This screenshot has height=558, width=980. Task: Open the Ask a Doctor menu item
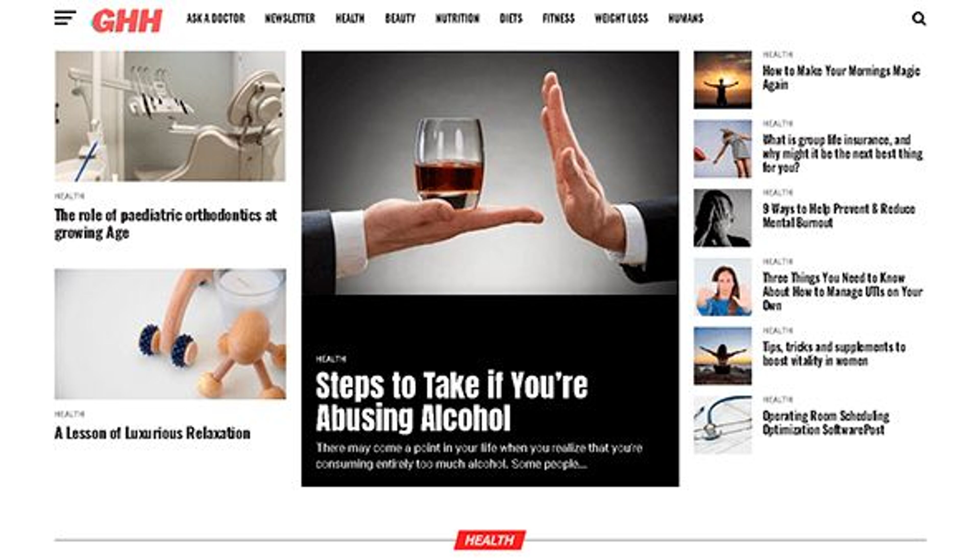216,18
